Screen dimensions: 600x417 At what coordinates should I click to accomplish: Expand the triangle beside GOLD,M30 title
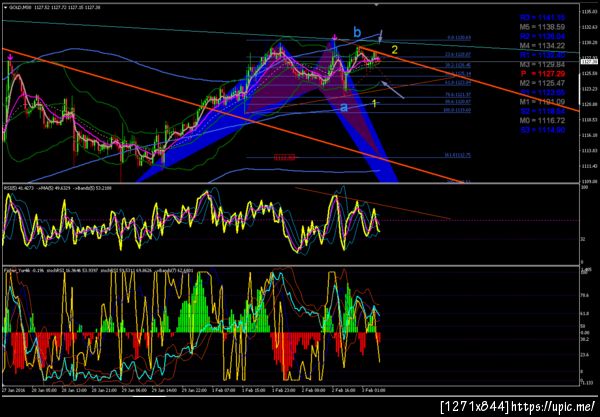pos(5,7)
